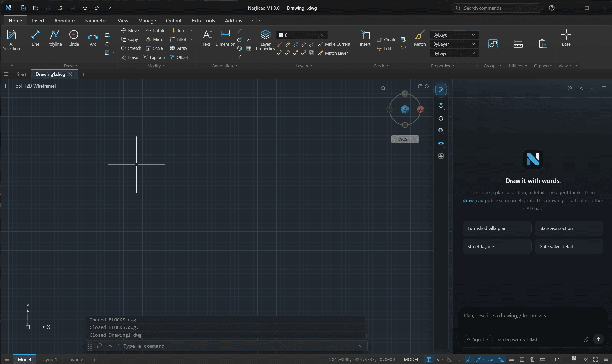
Task: Click the Orbit icon in navigation bar
Action: (x=441, y=143)
